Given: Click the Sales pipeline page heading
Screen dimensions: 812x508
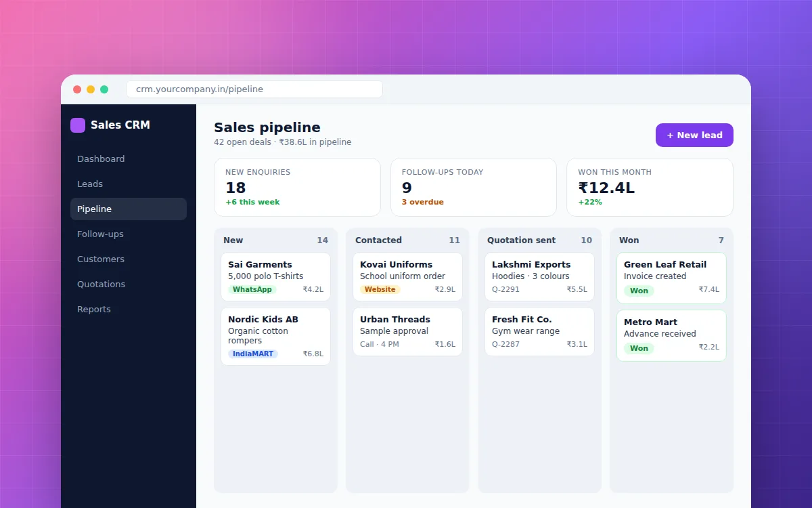Looking at the screenshot, I should (267, 127).
